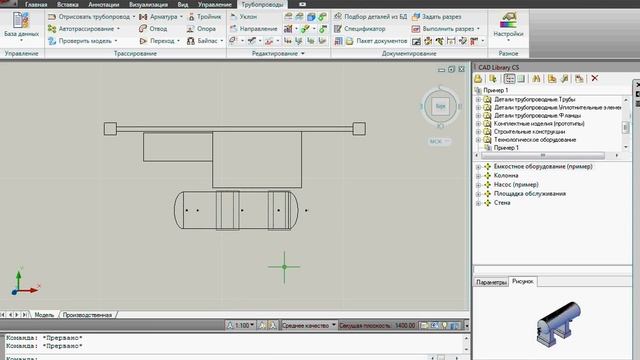Switch to the Управление ribbon tab

click(215, 4)
